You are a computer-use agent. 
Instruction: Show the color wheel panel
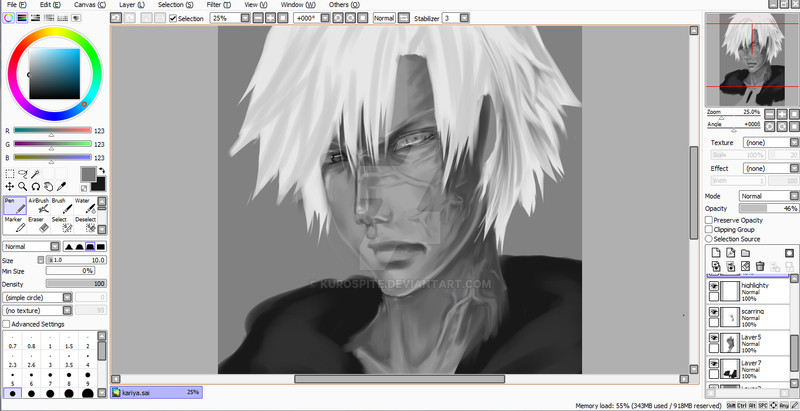pyautogui.click(x=9, y=18)
